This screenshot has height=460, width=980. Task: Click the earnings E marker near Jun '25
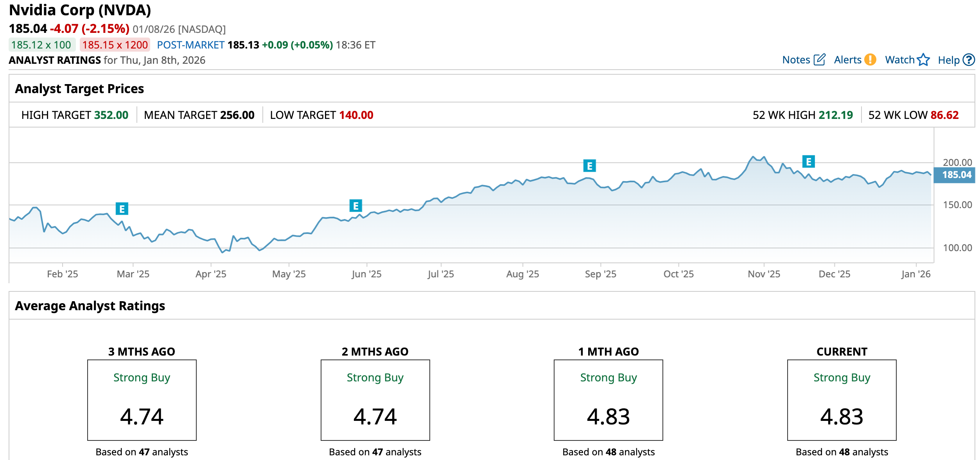point(355,205)
